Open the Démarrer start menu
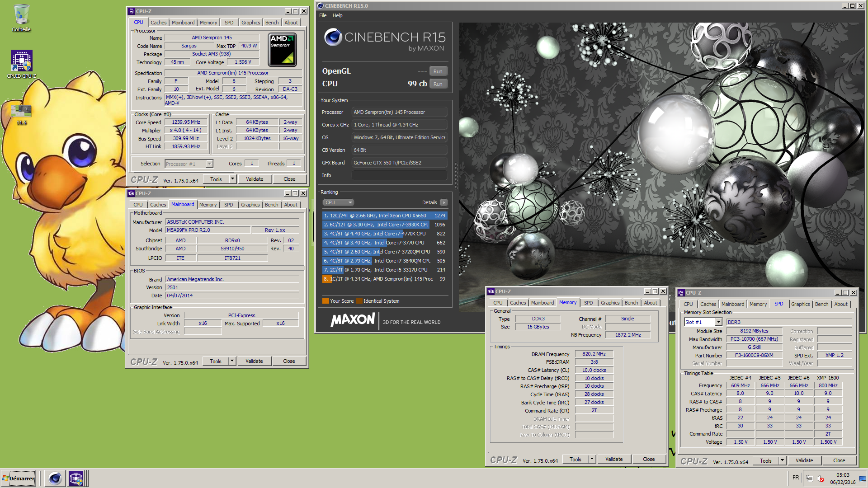Screen dimensions: 868x488 tap(19, 479)
